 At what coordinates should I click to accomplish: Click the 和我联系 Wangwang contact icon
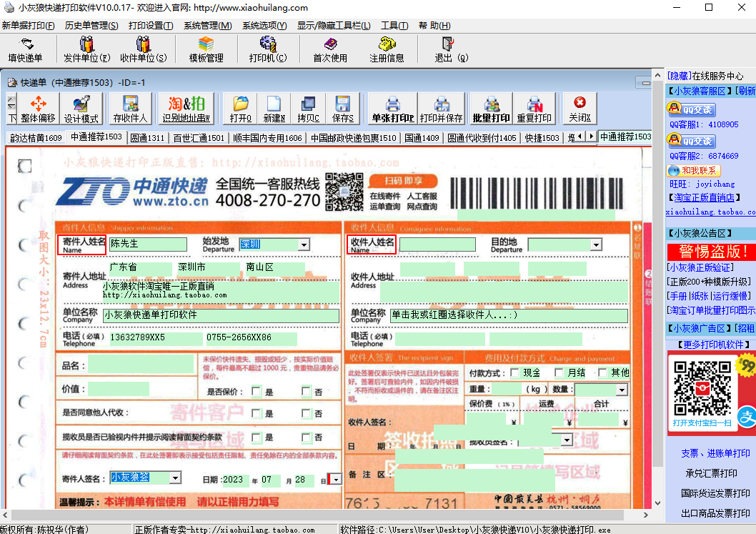tap(694, 171)
